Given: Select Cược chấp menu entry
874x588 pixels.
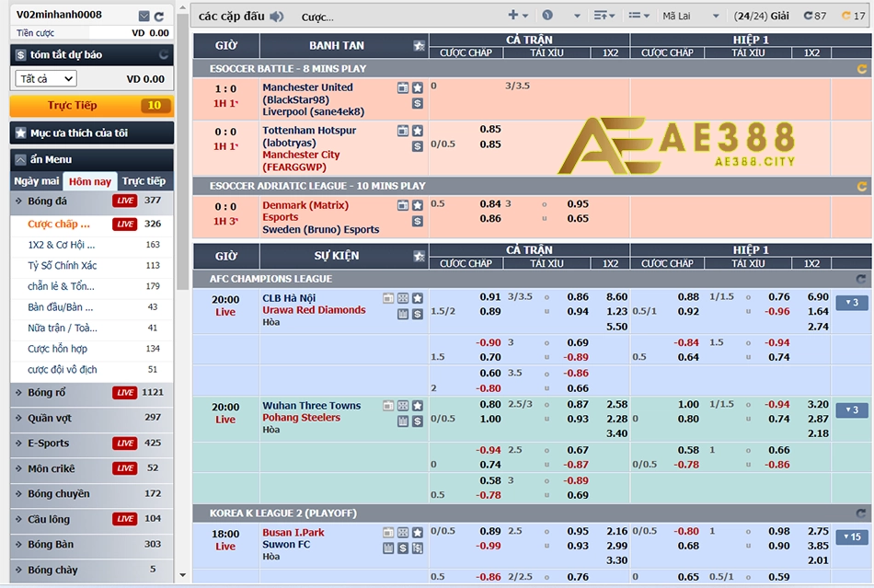Looking at the screenshot, I should point(92,224).
